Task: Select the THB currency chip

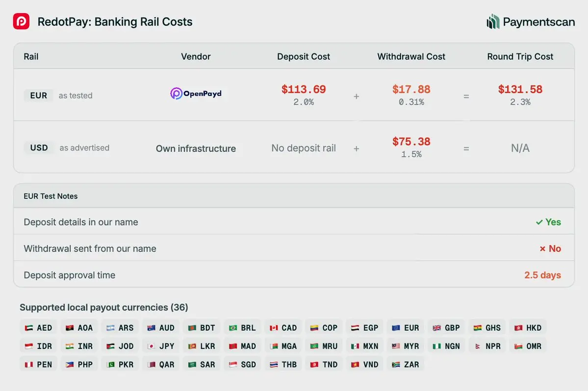Action: (x=283, y=365)
